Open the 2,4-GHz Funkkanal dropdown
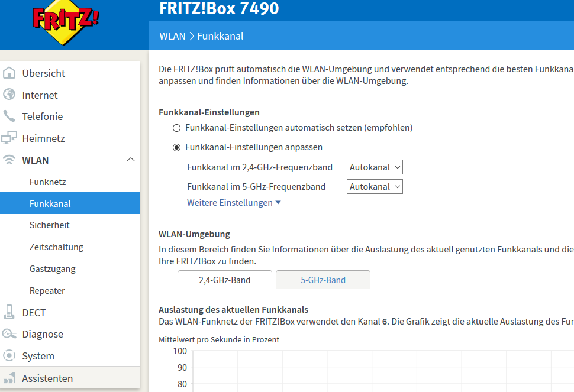The image size is (574, 392). click(375, 167)
